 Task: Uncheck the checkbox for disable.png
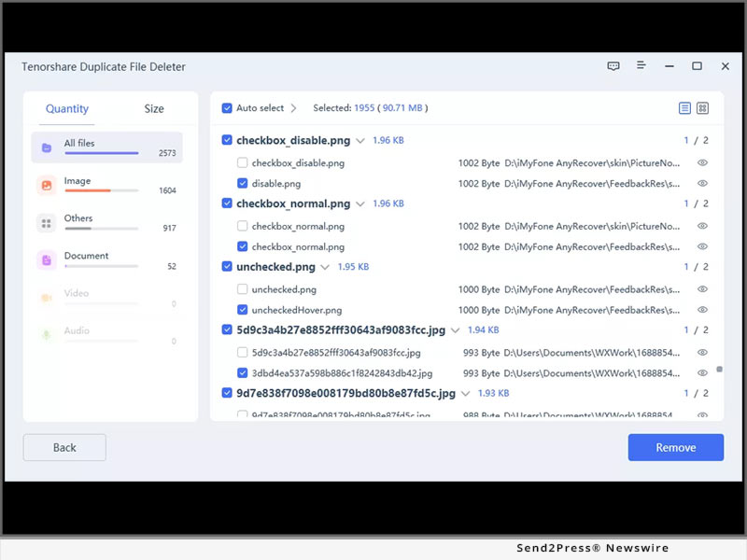(x=243, y=184)
